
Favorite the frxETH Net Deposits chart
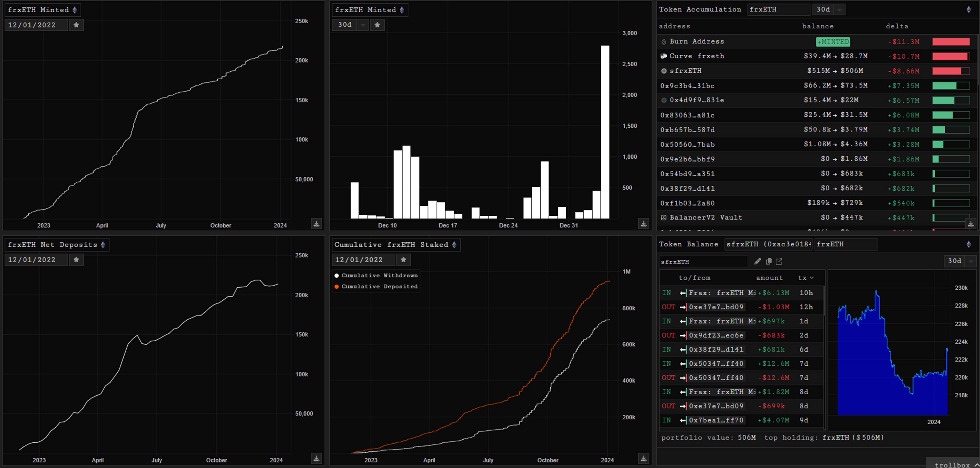76,260
